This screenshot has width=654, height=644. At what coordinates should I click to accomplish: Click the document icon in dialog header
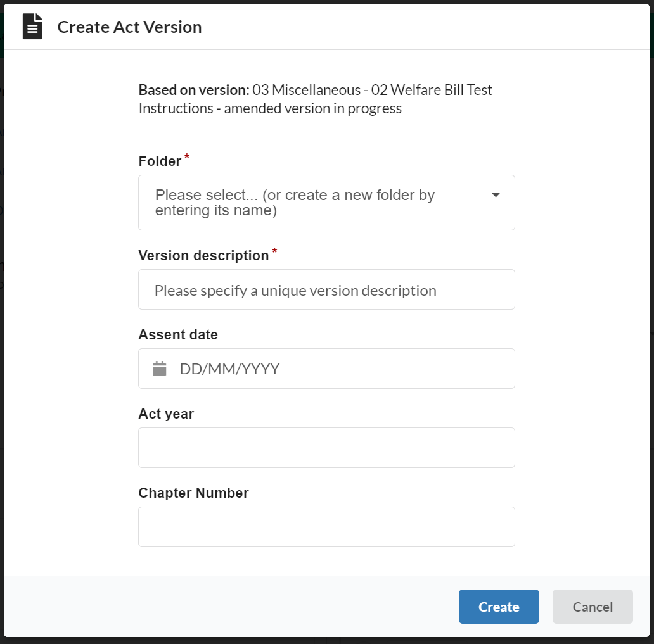[32, 26]
